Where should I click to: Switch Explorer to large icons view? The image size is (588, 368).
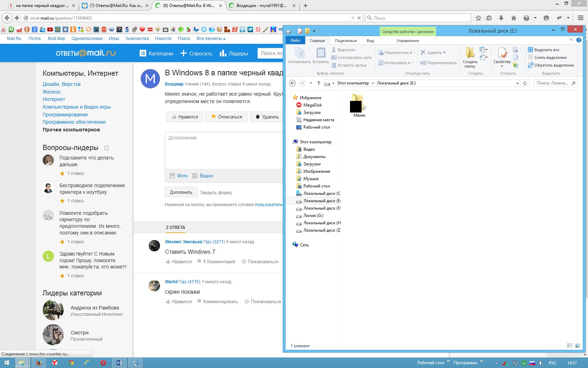coord(577,346)
